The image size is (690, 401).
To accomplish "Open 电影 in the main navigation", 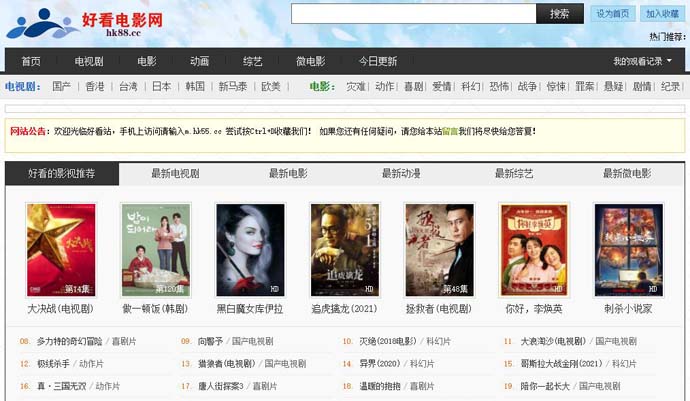I will [x=147, y=61].
